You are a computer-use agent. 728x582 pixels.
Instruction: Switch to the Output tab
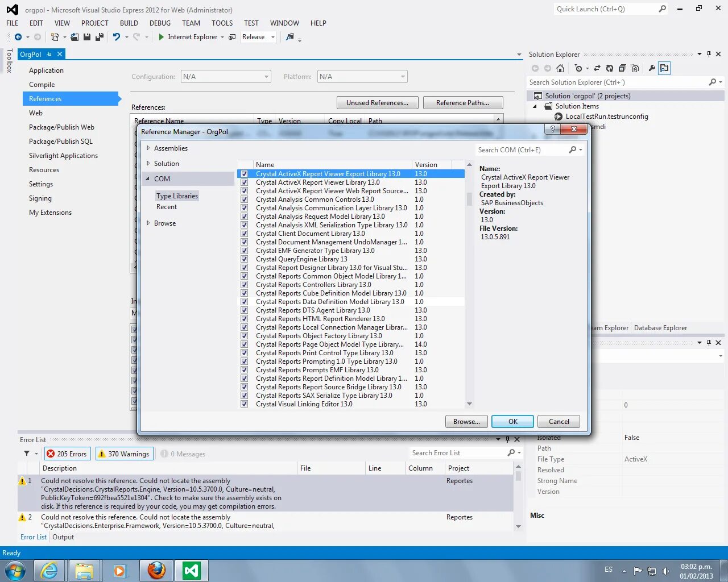63,537
